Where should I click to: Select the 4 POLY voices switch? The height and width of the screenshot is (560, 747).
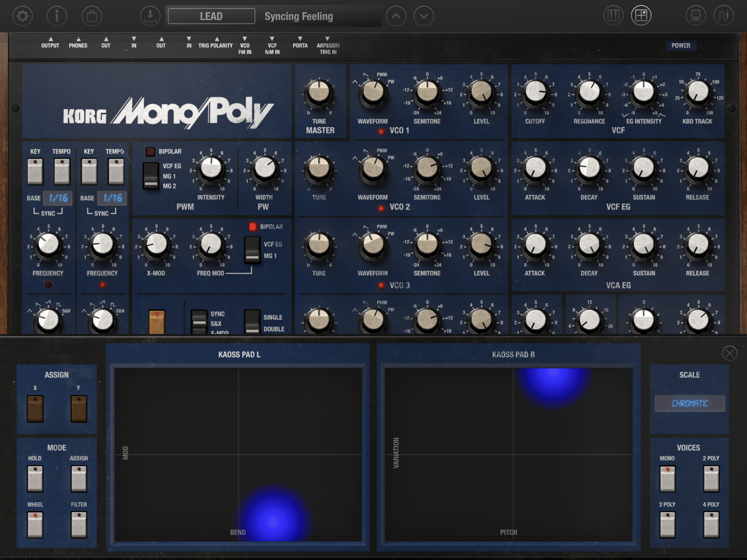[711, 524]
